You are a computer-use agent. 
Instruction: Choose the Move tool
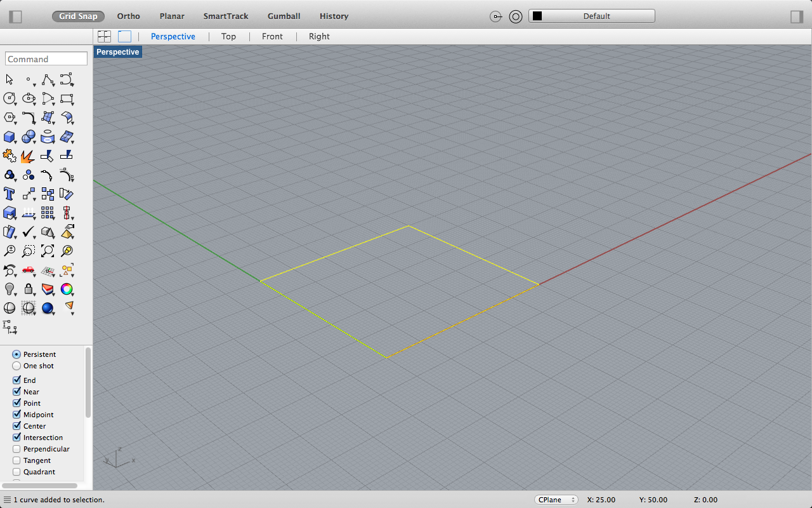click(29, 194)
